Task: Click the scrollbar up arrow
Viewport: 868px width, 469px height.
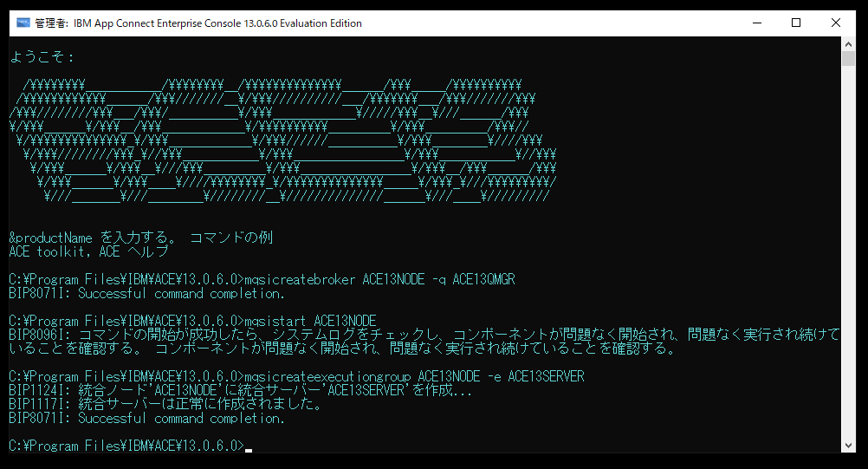Action: pyautogui.click(x=848, y=43)
